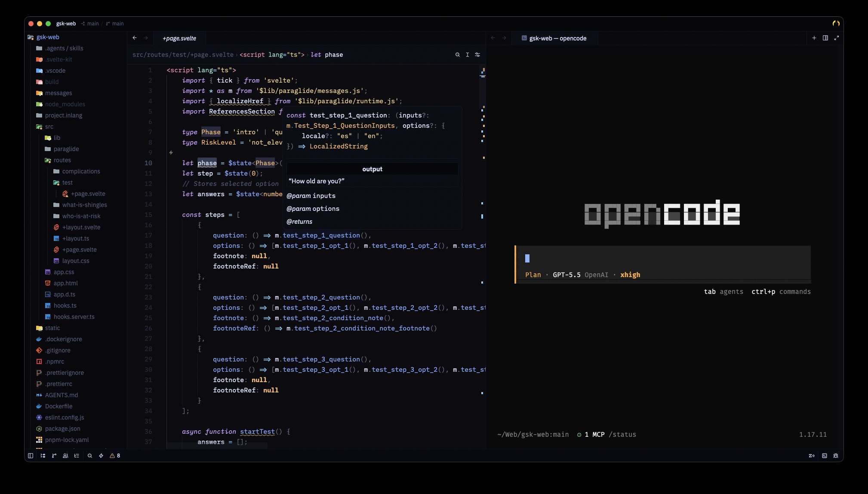
Task: Expand the complications folder
Action: (x=77, y=171)
